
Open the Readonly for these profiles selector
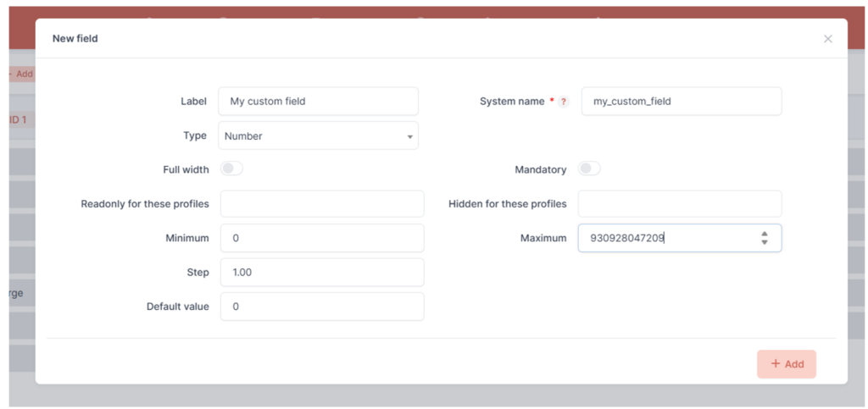[x=321, y=204]
